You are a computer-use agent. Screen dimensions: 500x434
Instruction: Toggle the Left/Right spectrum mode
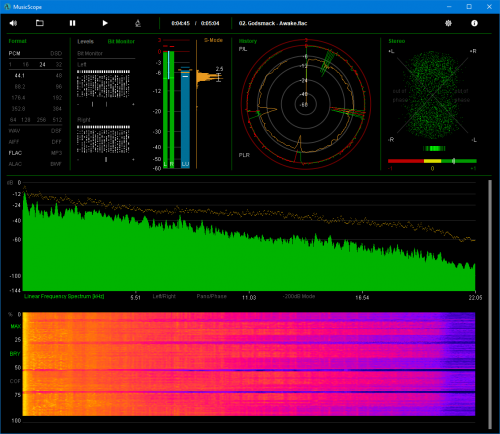[164, 296]
